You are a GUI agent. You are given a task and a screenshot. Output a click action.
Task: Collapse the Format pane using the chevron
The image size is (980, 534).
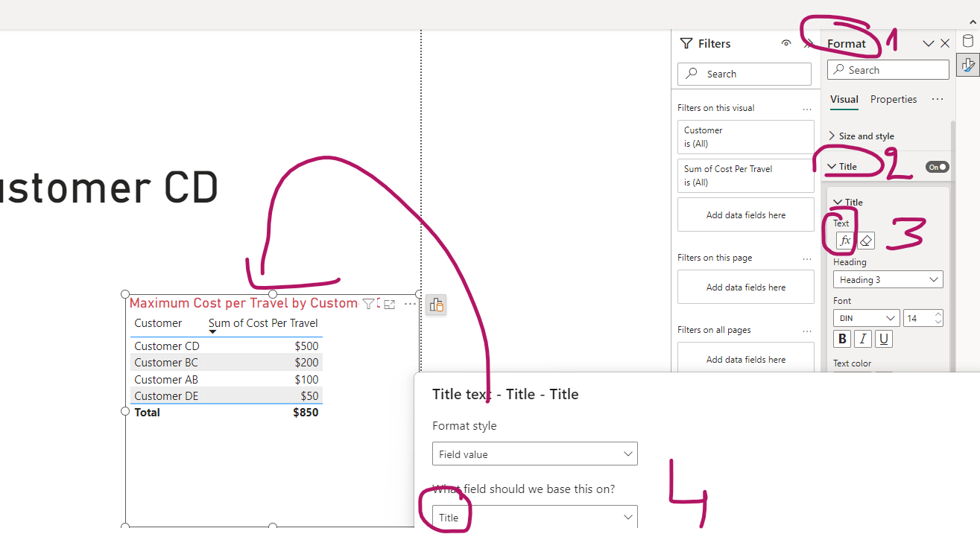pyautogui.click(x=929, y=43)
